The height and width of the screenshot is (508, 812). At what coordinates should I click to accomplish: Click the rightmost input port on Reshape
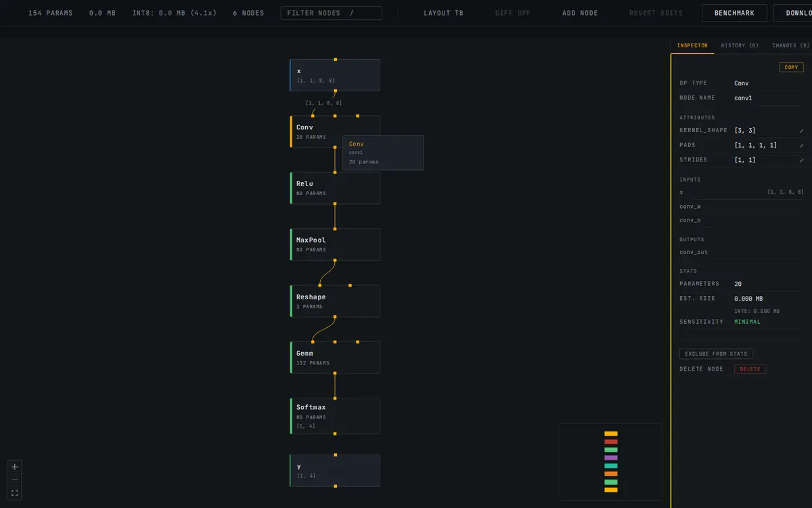click(350, 285)
